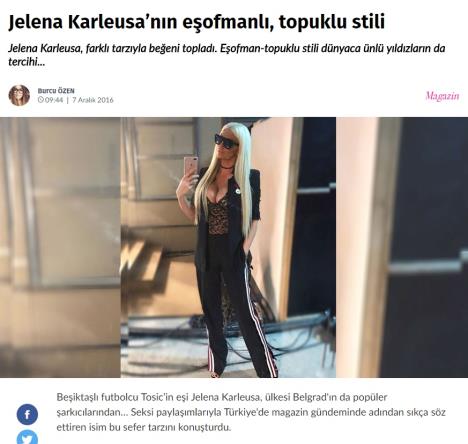The width and height of the screenshot is (468, 444).
Task: Click 'Türkiye'de' in the article paragraph
Action: point(244,412)
